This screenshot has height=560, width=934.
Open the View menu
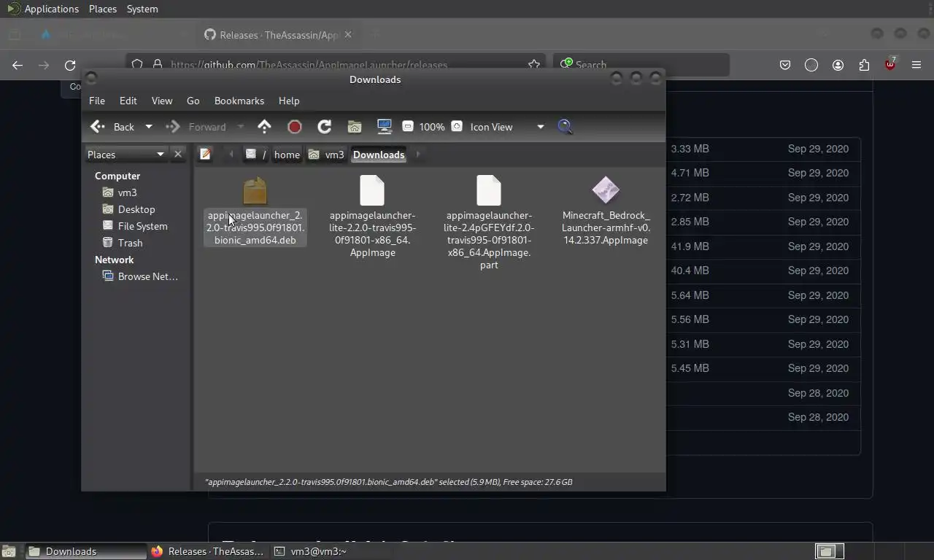pos(162,101)
